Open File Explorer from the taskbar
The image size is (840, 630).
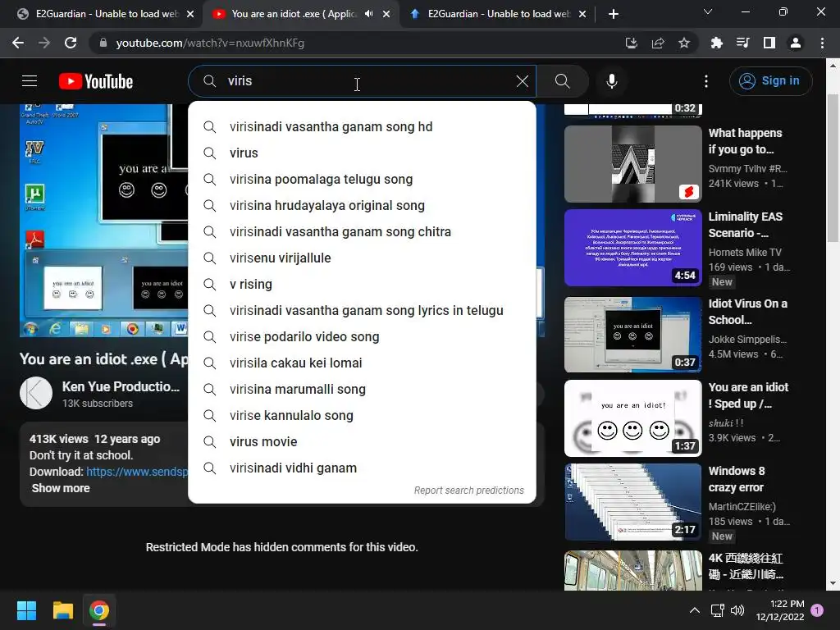[x=62, y=610]
